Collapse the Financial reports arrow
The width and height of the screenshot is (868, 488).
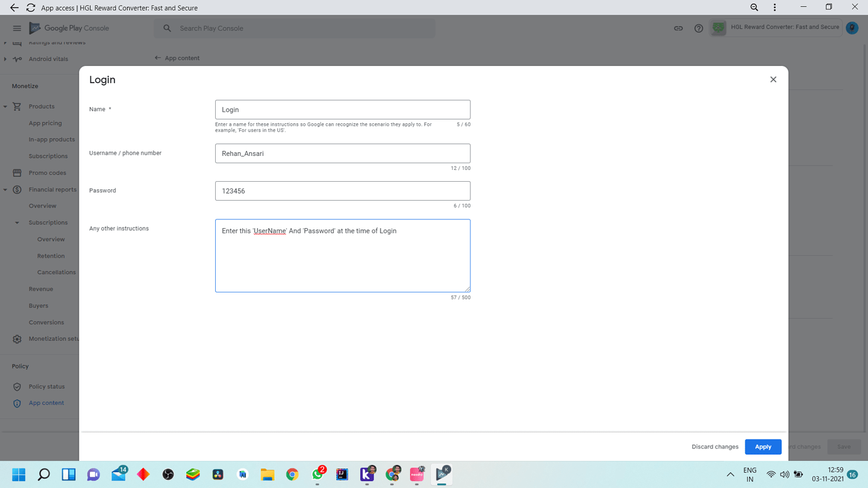click(x=5, y=190)
